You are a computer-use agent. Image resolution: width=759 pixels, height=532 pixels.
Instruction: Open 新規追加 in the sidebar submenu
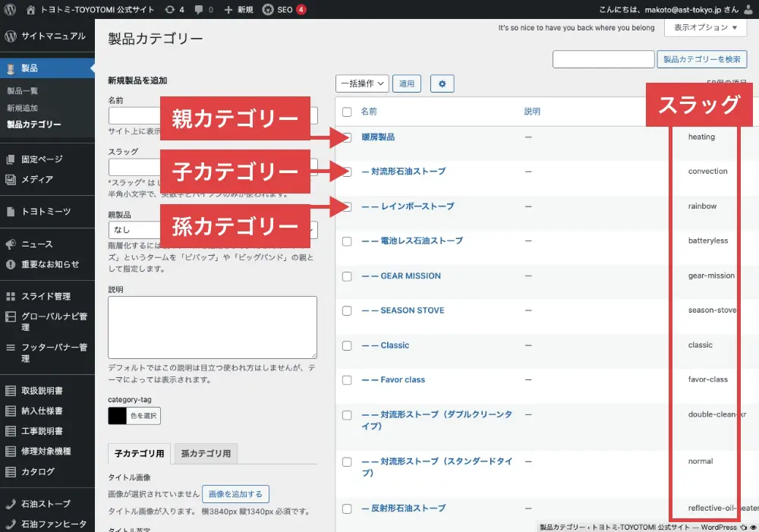(x=22, y=108)
